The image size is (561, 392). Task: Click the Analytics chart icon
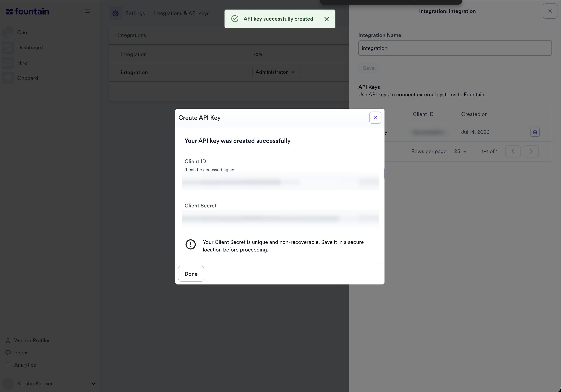point(8,365)
